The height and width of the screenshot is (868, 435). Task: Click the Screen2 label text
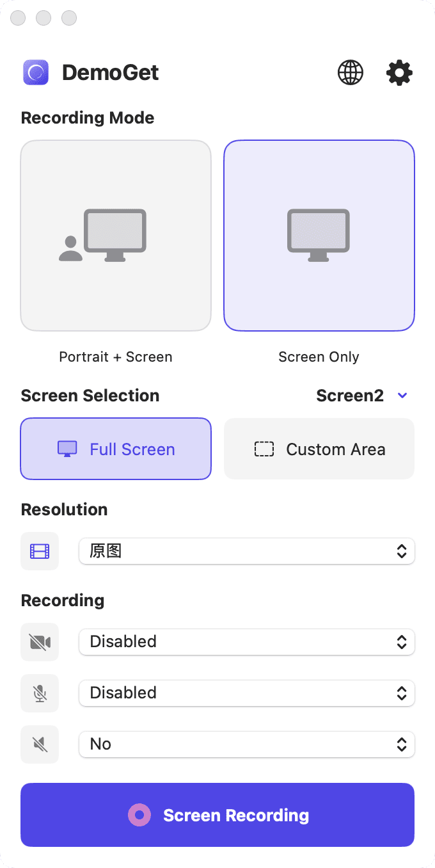(350, 396)
